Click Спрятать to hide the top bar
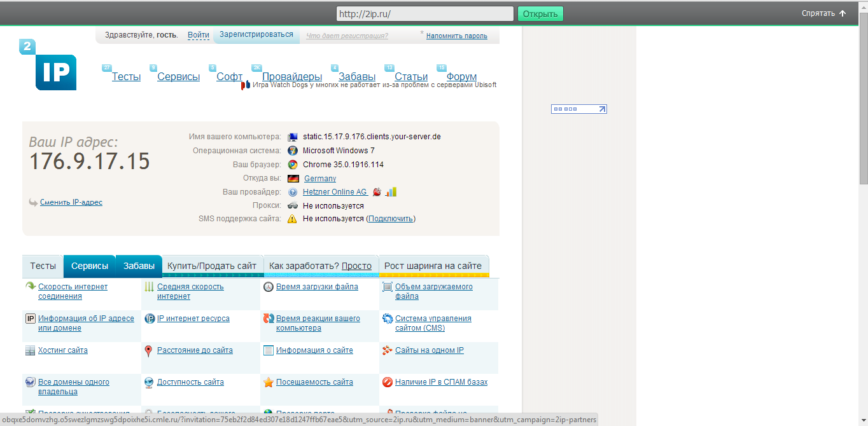The image size is (868, 426). tap(824, 13)
